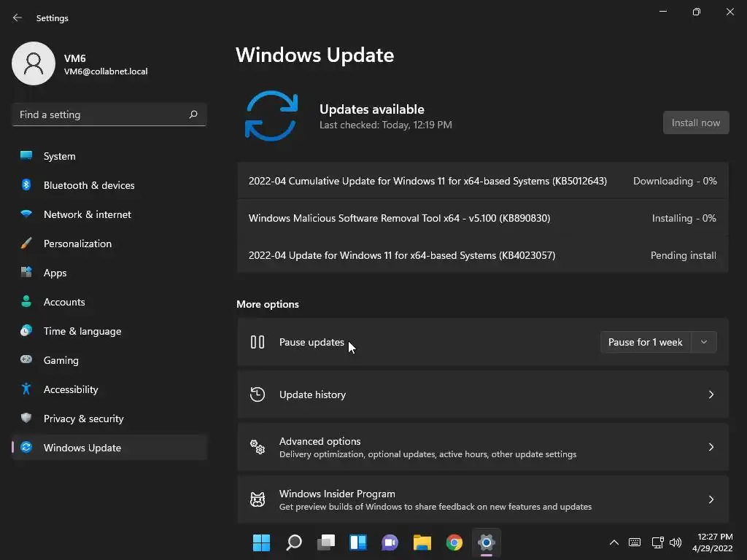
Task: Open Windows Insider Program
Action: tap(483, 499)
